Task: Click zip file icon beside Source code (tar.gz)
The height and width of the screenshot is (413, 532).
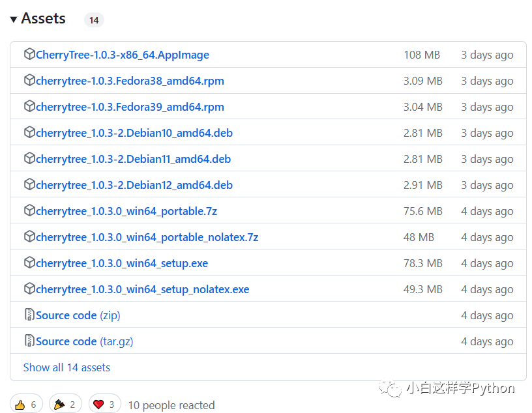Action: [29, 341]
